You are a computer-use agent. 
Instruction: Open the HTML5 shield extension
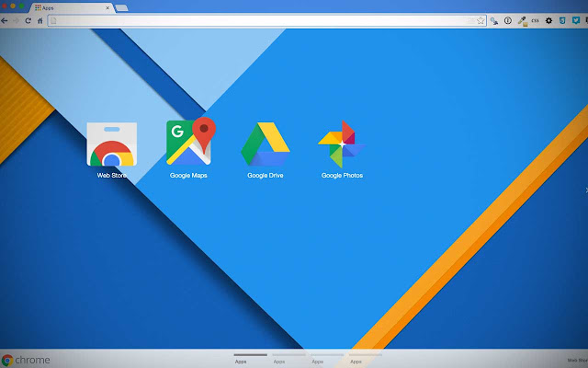point(562,20)
